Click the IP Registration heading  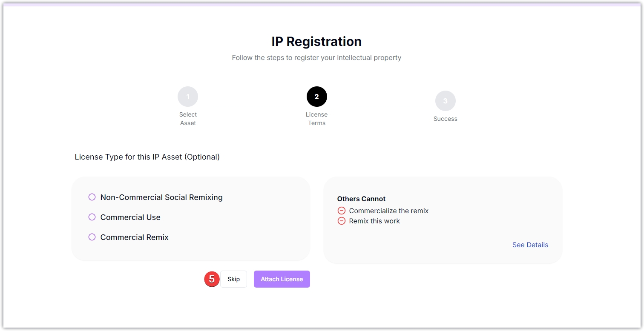[316, 42]
